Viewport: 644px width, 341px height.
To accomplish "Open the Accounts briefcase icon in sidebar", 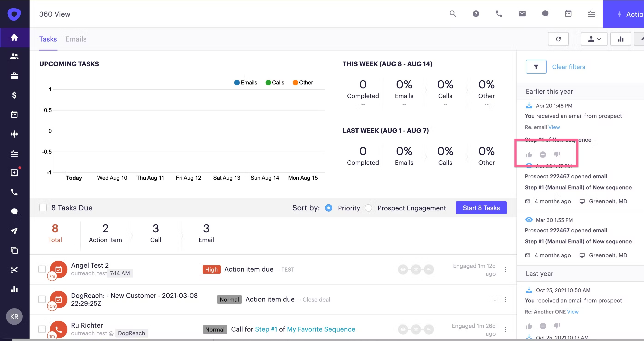I will [x=14, y=76].
